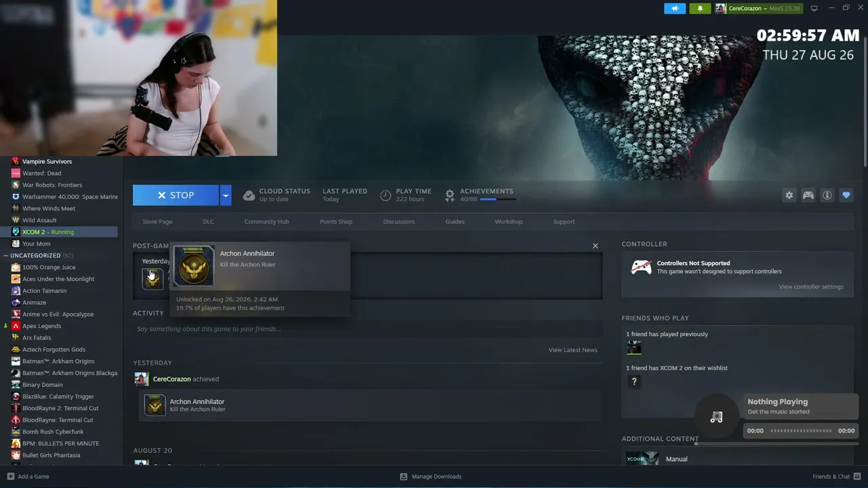Select Aces Under the Moonlight
The height and width of the screenshot is (488, 868).
[x=59, y=279]
